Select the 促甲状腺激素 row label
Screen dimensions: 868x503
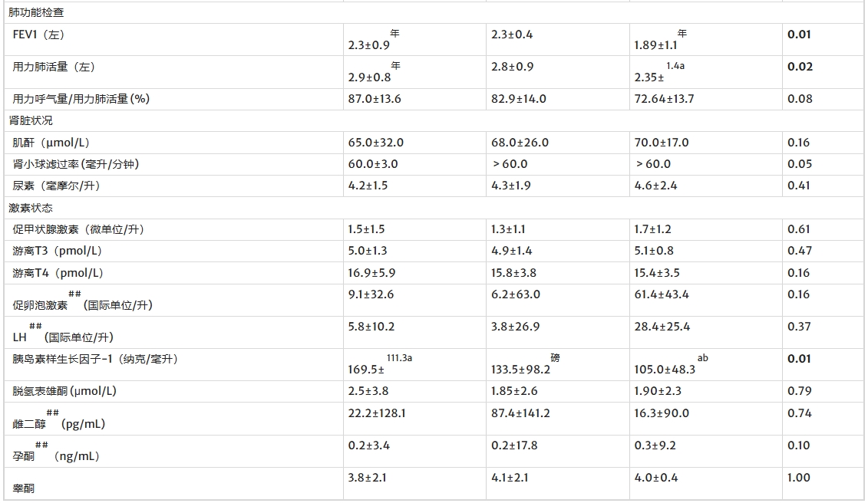(x=78, y=229)
